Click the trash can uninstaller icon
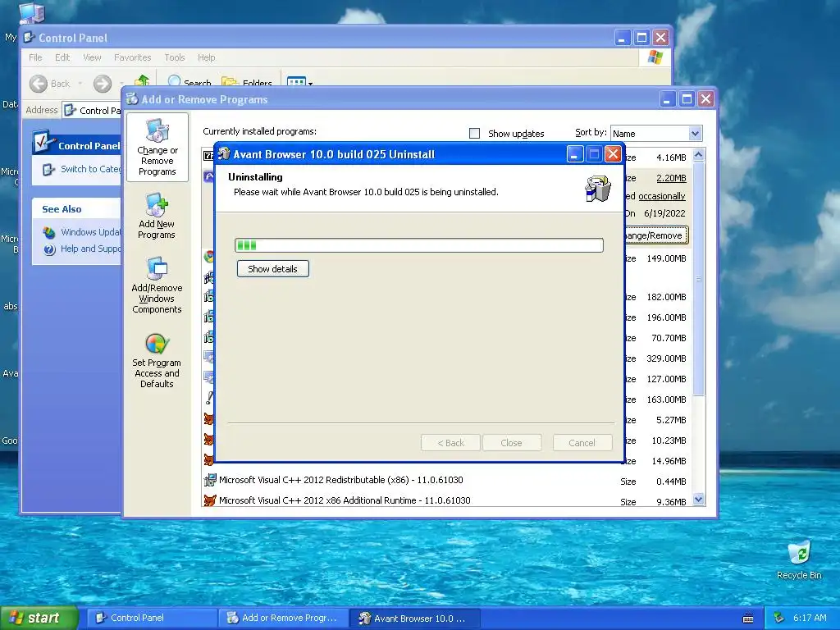 click(597, 189)
